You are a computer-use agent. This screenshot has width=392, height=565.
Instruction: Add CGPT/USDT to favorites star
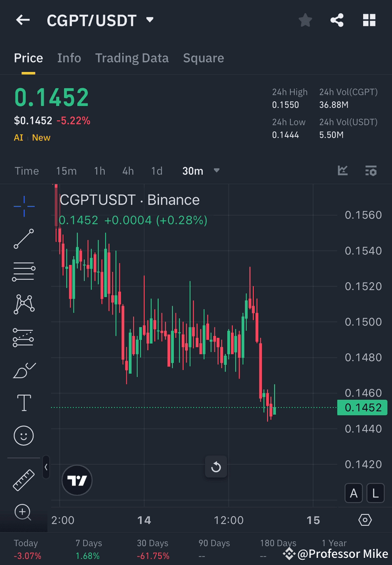pos(305,20)
